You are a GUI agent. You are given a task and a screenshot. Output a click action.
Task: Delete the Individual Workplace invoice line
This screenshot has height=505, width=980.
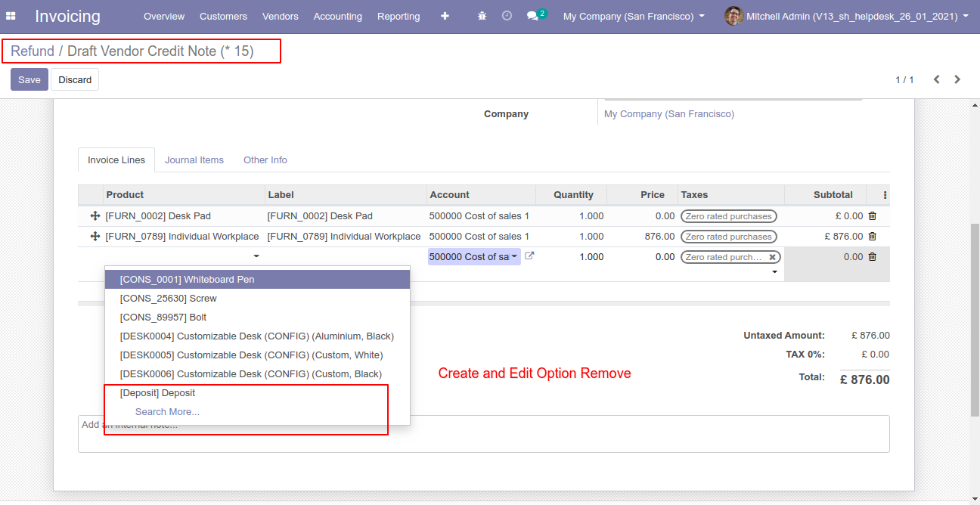tap(872, 237)
